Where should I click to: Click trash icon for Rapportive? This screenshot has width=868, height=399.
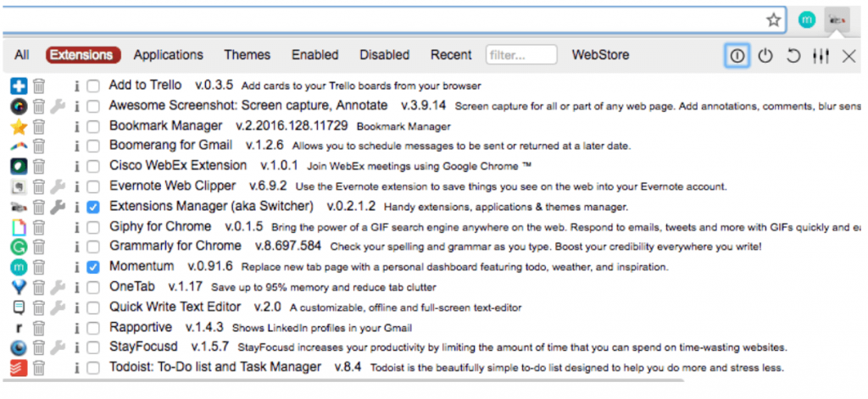point(39,328)
